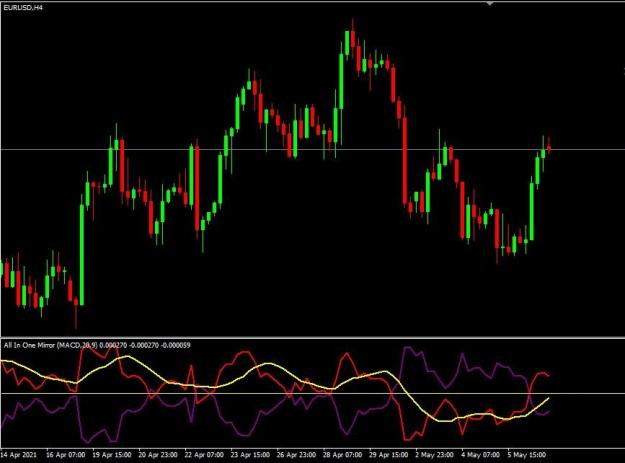Click the 22 Apr 07:00 time label
Image resolution: width=625 pixels, height=463 pixels.
(204, 455)
